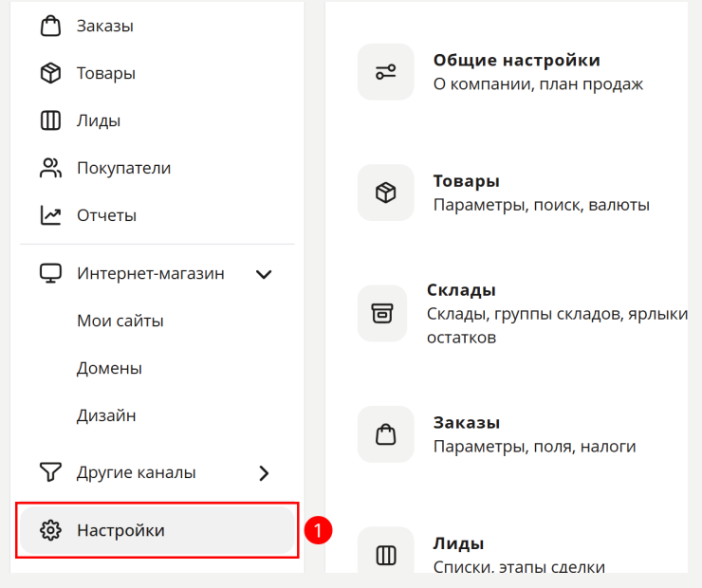Click the text 'Параметры, поиск, валюты'
The image size is (702, 588).
[542, 205]
